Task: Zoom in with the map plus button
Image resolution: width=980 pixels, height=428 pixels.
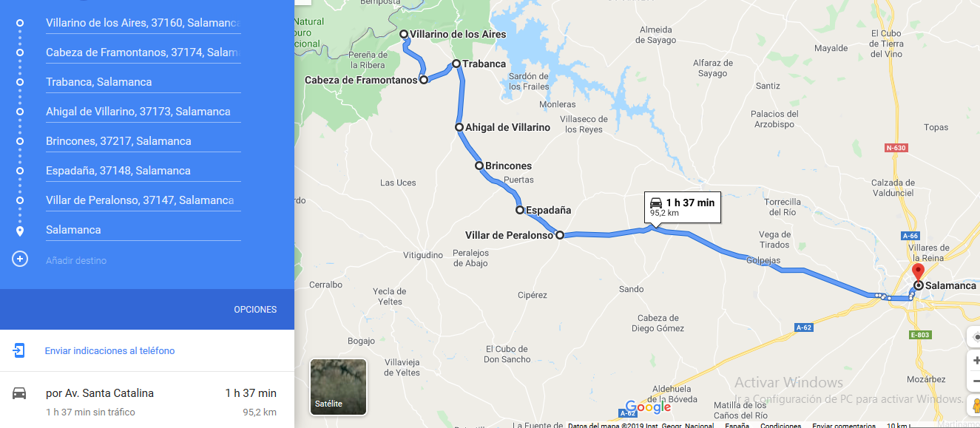Action: (976, 361)
